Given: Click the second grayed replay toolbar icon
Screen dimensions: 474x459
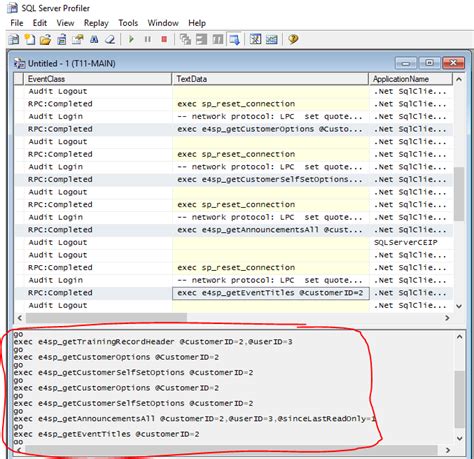Looking at the screenshot, I should pyautogui.click(x=201, y=39).
